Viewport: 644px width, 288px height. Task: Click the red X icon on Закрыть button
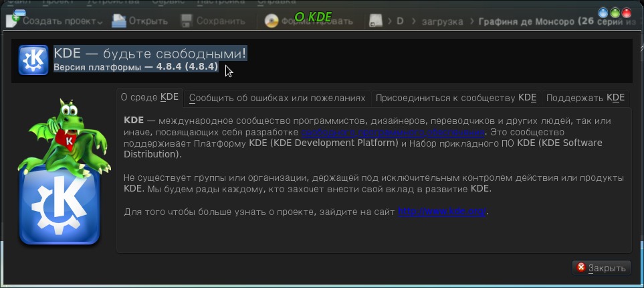coord(581,267)
